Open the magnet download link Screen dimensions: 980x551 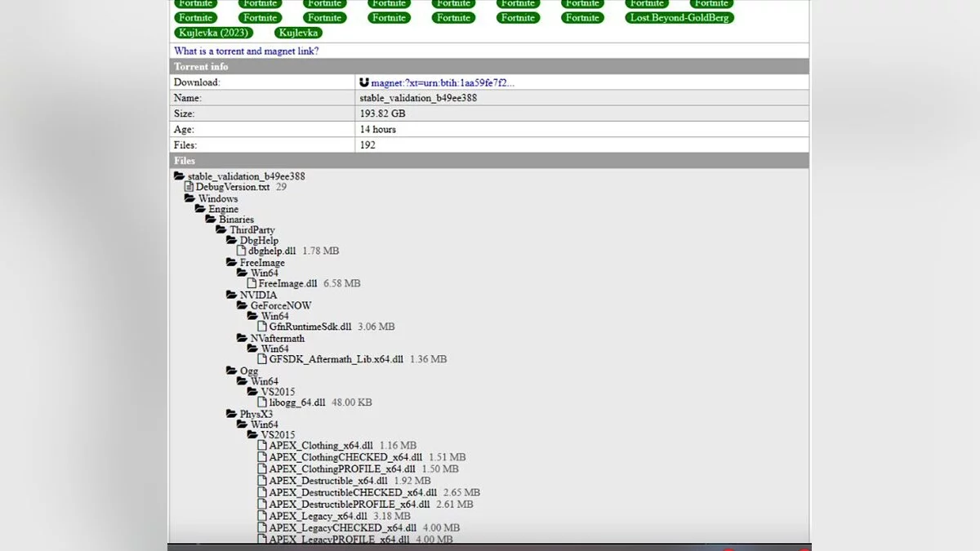[x=443, y=82]
